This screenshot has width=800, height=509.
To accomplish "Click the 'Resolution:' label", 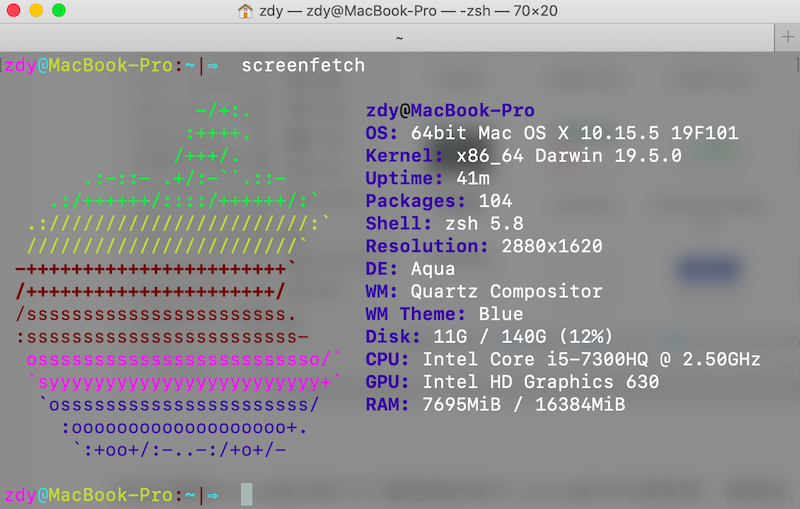I will point(427,246).
